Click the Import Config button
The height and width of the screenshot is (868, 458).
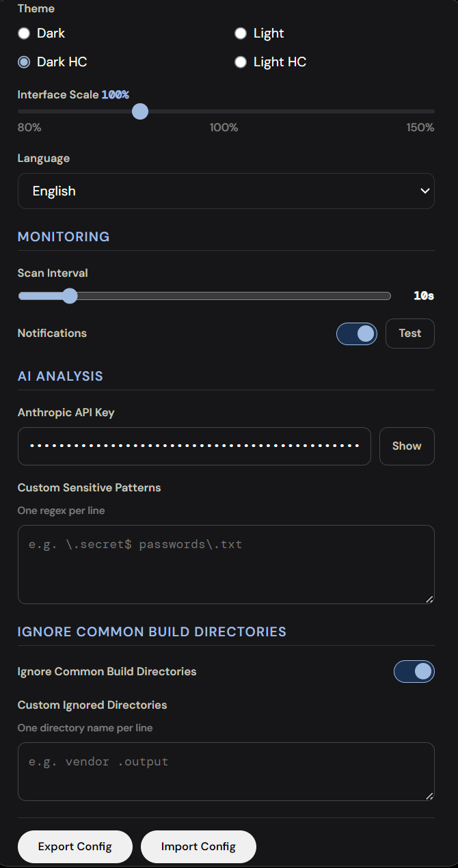[198, 847]
